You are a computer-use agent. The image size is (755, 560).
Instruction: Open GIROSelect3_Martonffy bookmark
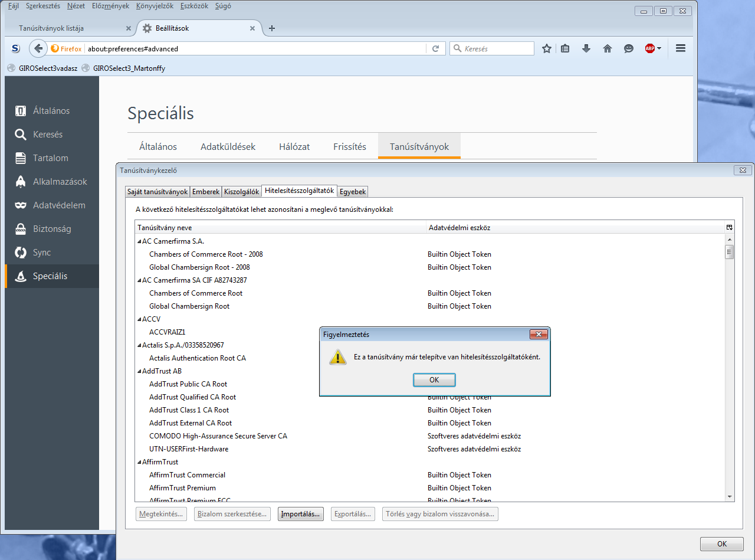[x=124, y=68]
